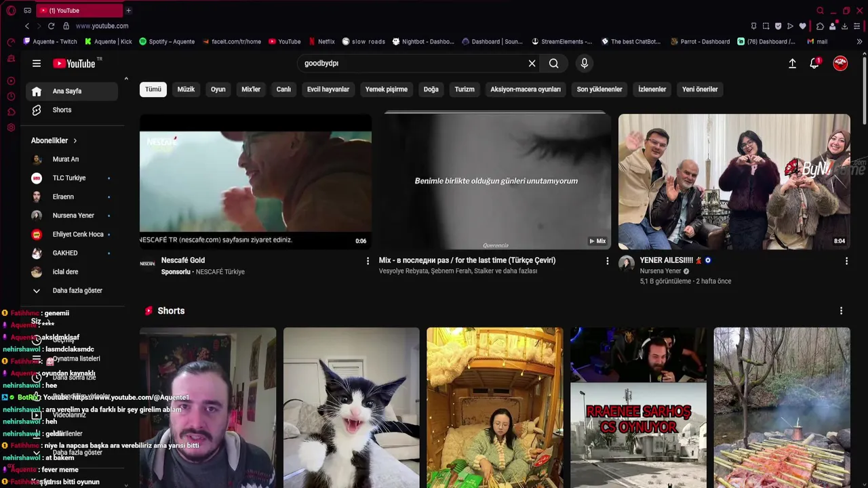The width and height of the screenshot is (868, 488).
Task: Play the Mix for the last time thumbnail
Action: 495,182
